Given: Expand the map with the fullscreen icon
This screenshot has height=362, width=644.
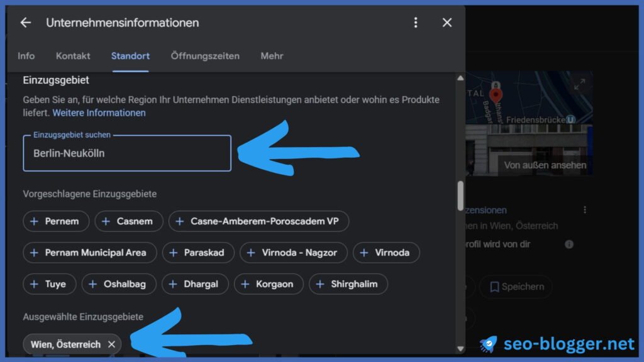Looking at the screenshot, I should coord(579,84).
